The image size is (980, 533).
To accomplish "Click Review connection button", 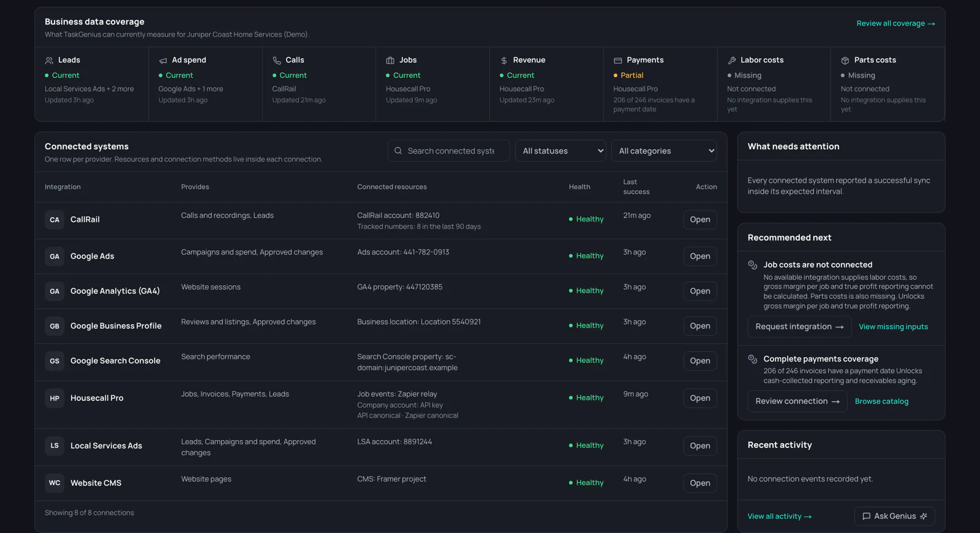I will point(797,401).
